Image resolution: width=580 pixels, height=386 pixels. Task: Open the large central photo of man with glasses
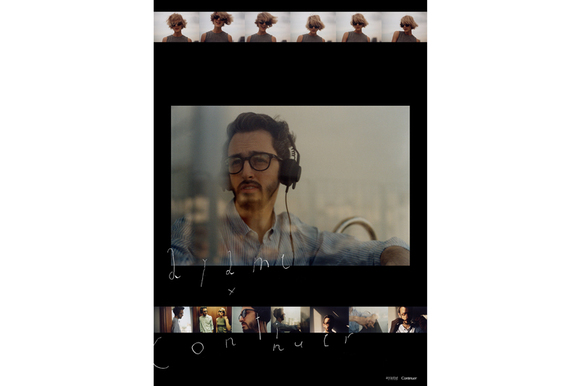pyautogui.click(x=290, y=186)
